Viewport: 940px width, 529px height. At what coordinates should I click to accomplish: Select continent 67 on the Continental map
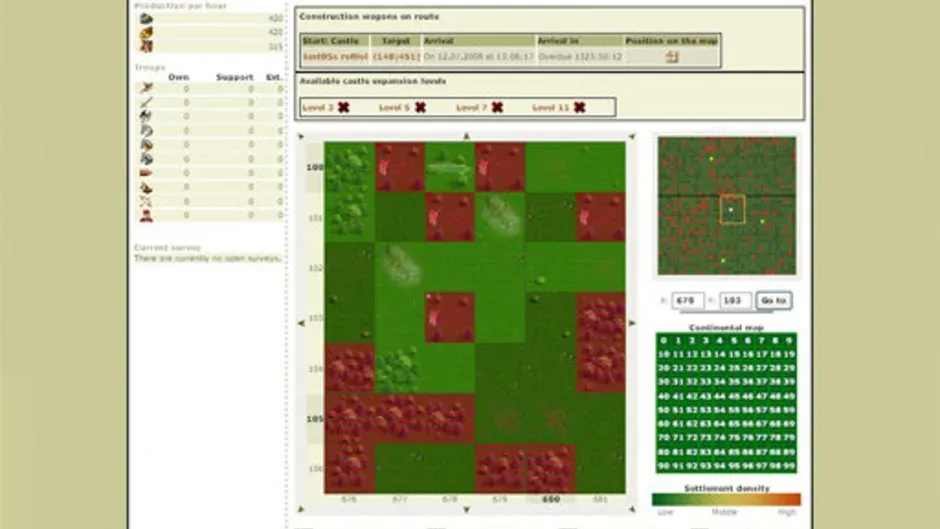761,424
